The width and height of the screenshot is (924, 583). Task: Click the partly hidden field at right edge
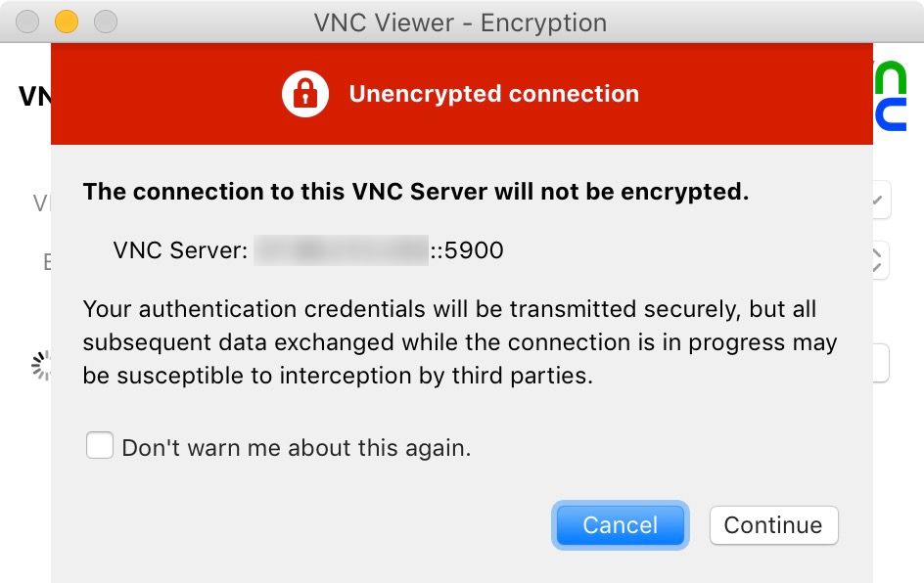click(881, 363)
